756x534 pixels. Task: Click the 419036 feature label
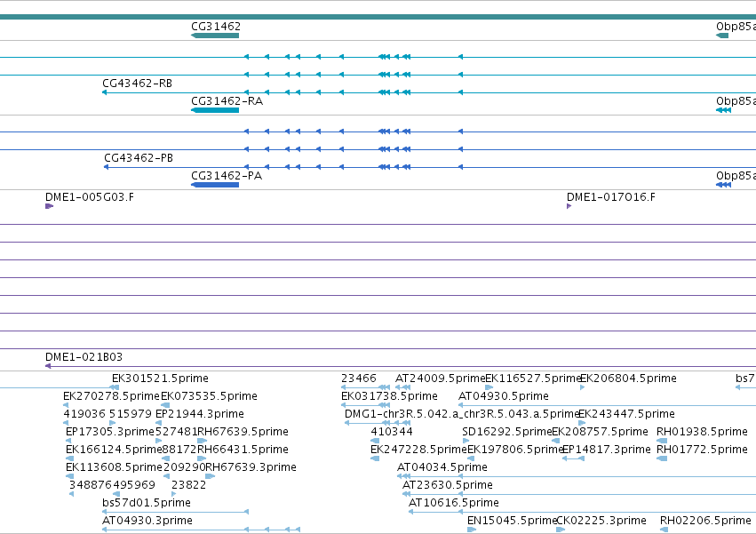pyautogui.click(x=84, y=414)
